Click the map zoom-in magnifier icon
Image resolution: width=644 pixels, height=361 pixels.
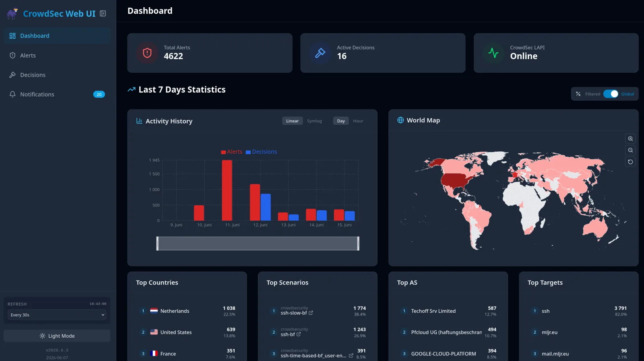coord(630,138)
